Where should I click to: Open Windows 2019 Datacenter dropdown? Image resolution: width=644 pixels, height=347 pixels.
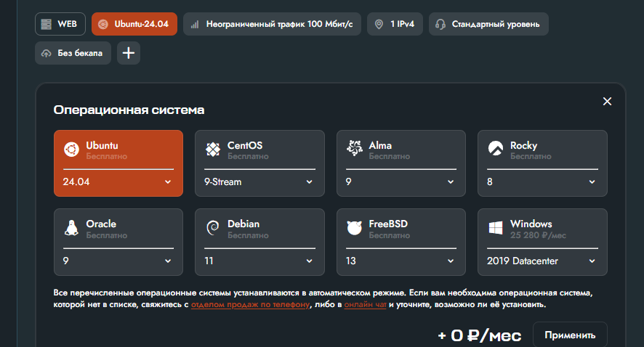(542, 261)
